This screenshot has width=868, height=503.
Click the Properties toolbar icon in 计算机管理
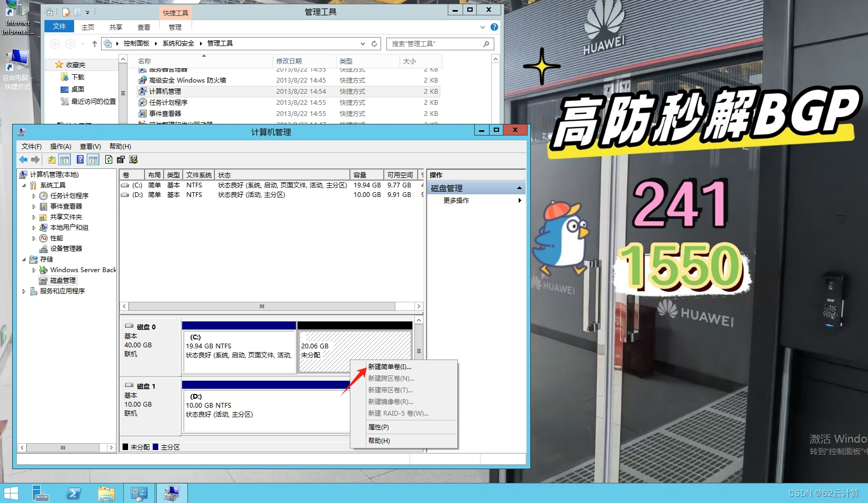point(121,159)
